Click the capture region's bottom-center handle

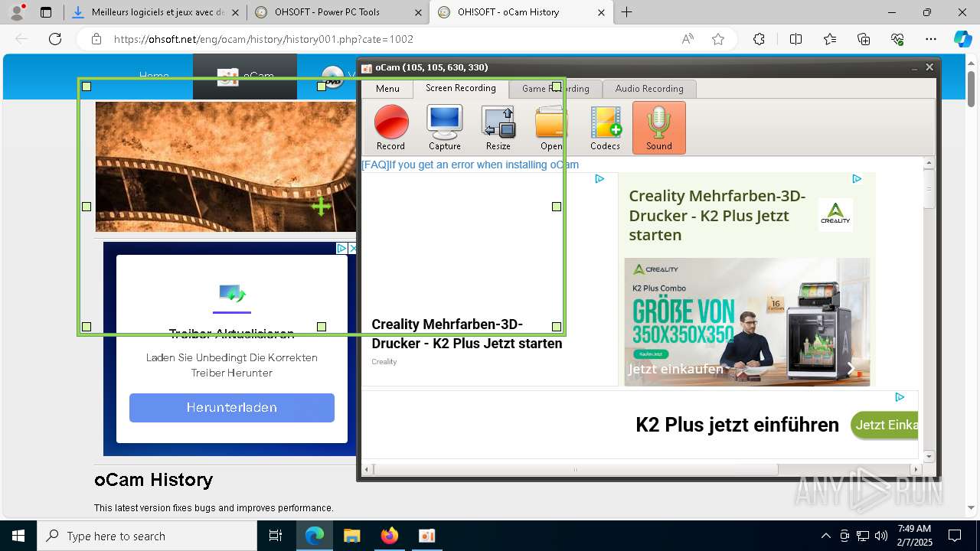point(322,327)
